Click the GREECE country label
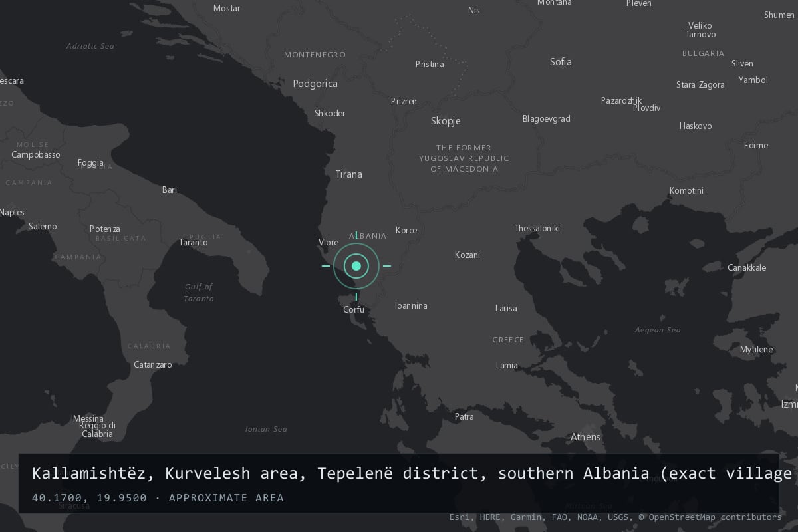This screenshot has width=798, height=532. click(508, 340)
